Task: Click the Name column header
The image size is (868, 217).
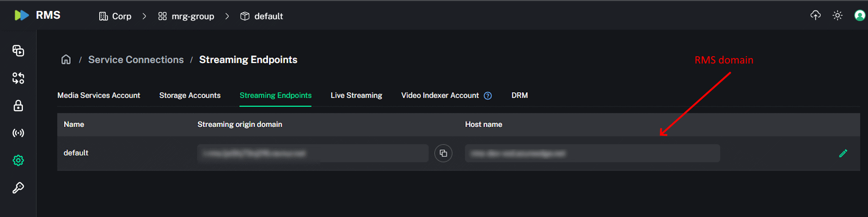Action: [74, 124]
